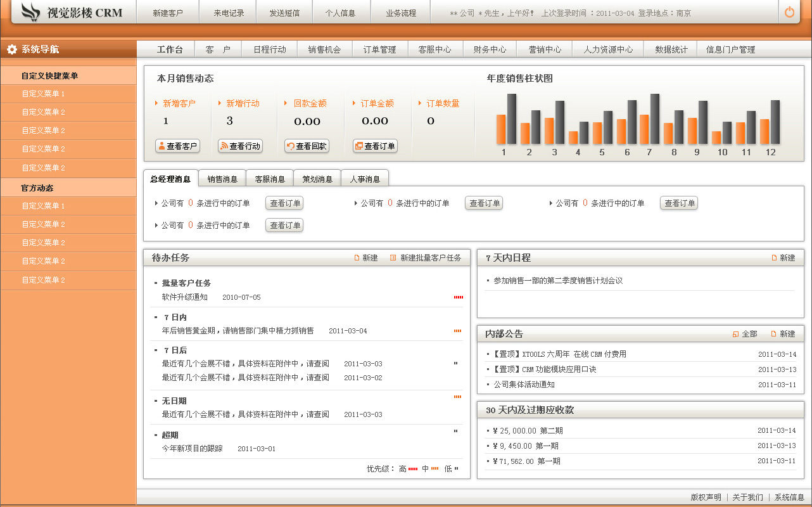Select 客服中心 menu
This screenshot has height=507, width=812.
435,49
